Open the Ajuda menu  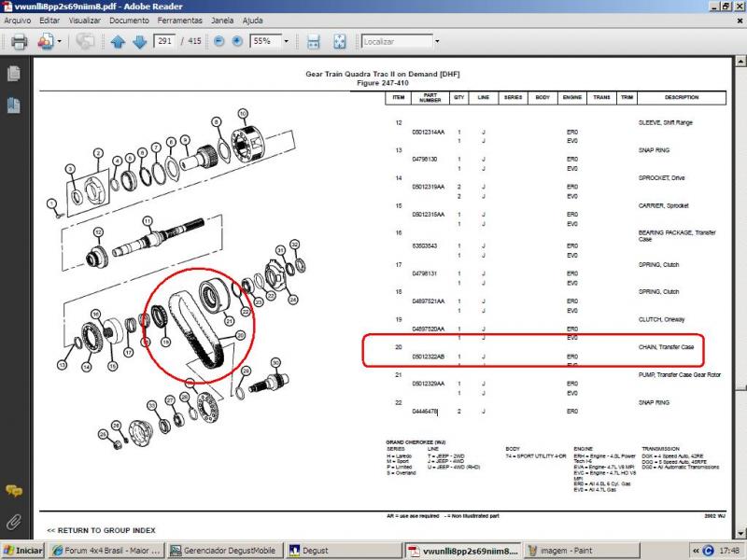click(x=252, y=21)
